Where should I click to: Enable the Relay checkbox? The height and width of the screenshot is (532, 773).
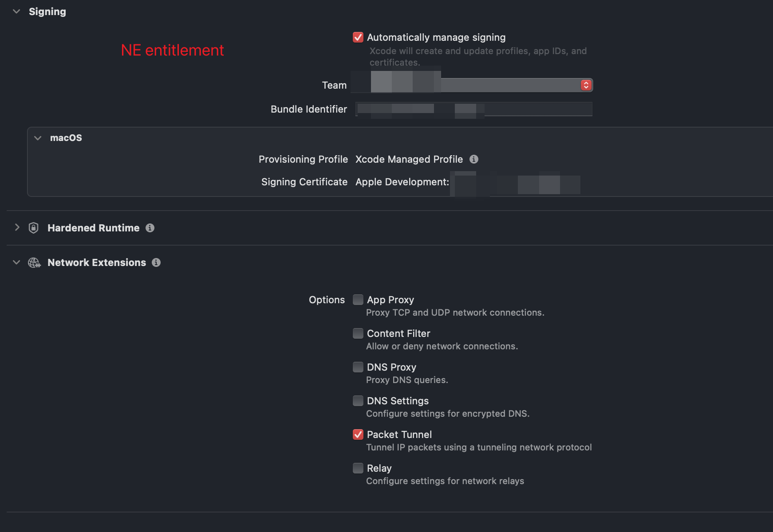click(358, 468)
